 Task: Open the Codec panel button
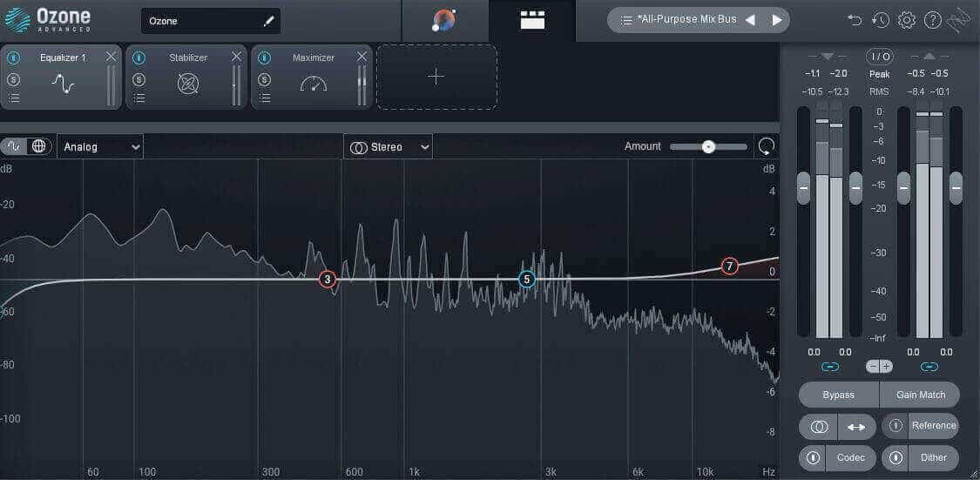point(850,457)
